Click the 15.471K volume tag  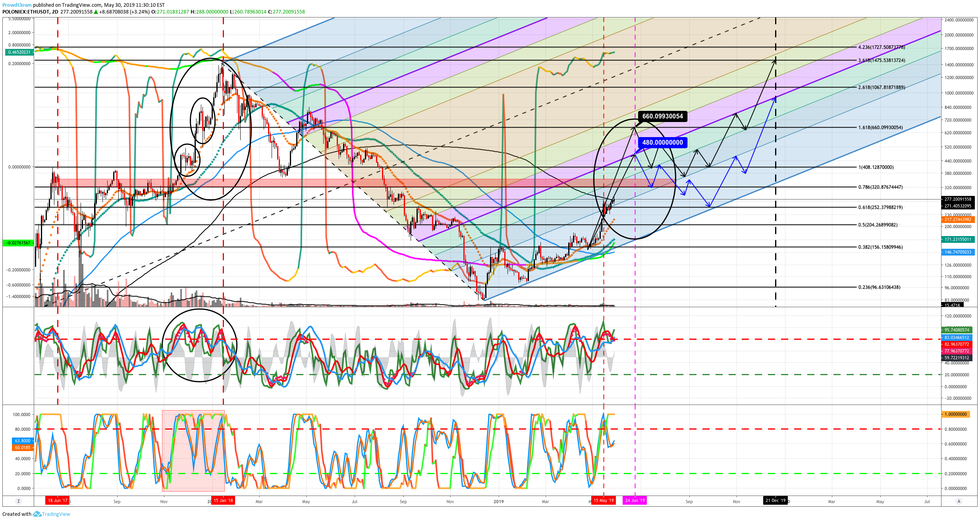pyautogui.click(x=952, y=305)
